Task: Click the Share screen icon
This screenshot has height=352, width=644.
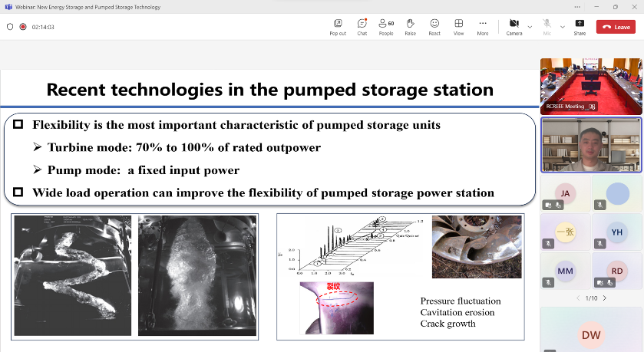Action: (x=580, y=26)
